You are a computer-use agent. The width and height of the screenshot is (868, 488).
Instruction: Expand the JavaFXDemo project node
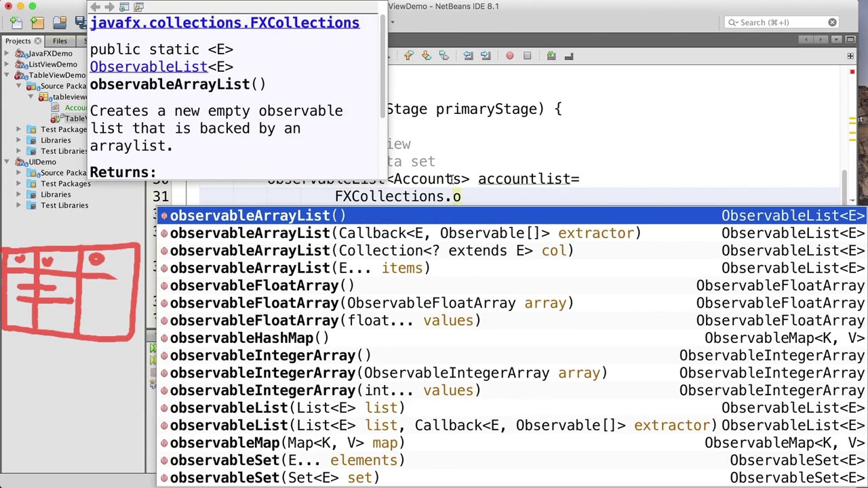pyautogui.click(x=7, y=54)
